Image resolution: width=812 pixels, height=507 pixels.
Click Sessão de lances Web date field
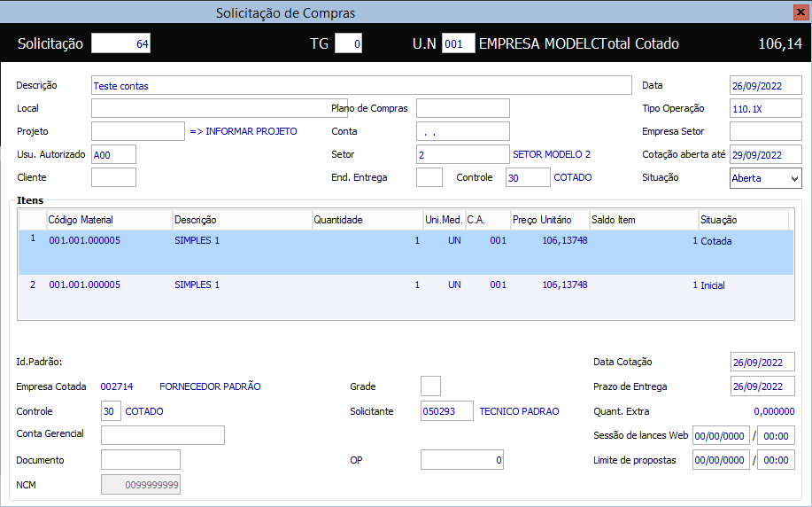click(x=721, y=436)
